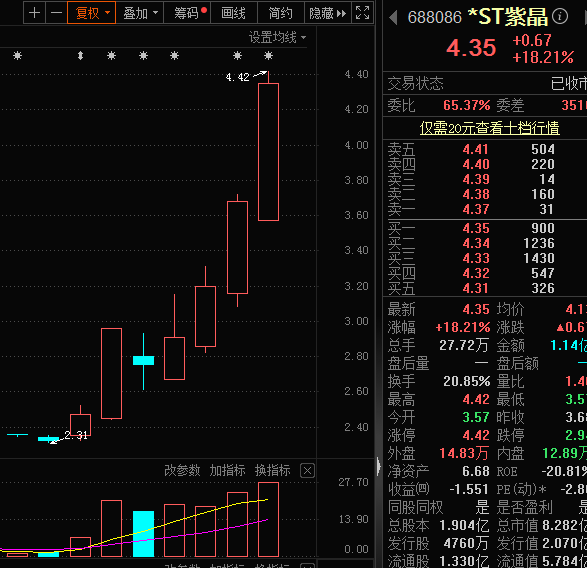Image resolution: width=587 pixels, height=568 pixels.
Task: Go to previous stock with left arrow
Action: tap(393, 18)
